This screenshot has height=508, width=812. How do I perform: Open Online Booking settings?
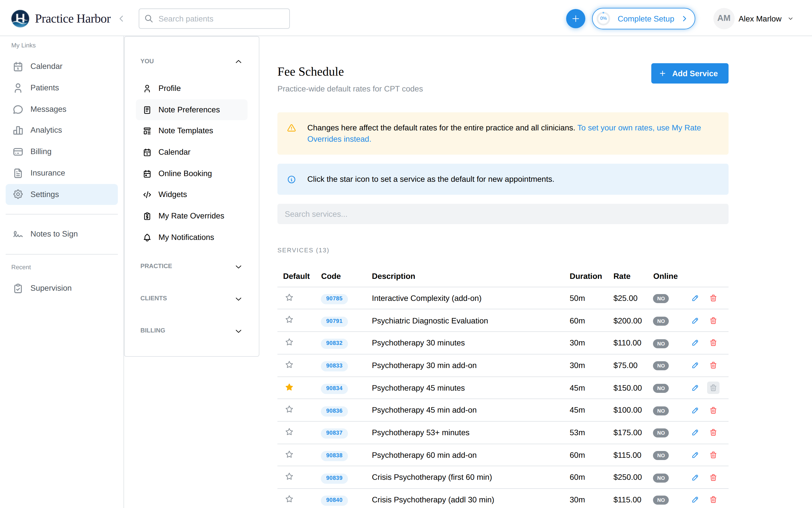coord(192,174)
